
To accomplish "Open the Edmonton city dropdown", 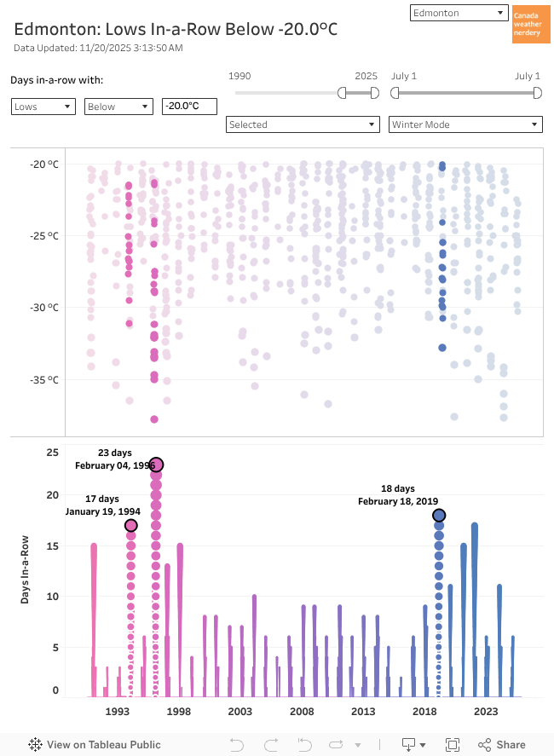I will tap(459, 14).
